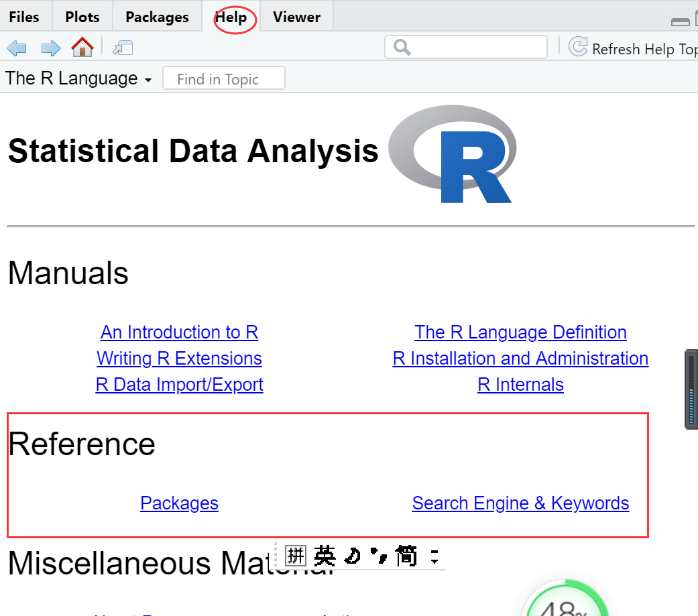698x616 pixels.
Task: Toggle IME half-moon width icon
Action: (x=353, y=556)
